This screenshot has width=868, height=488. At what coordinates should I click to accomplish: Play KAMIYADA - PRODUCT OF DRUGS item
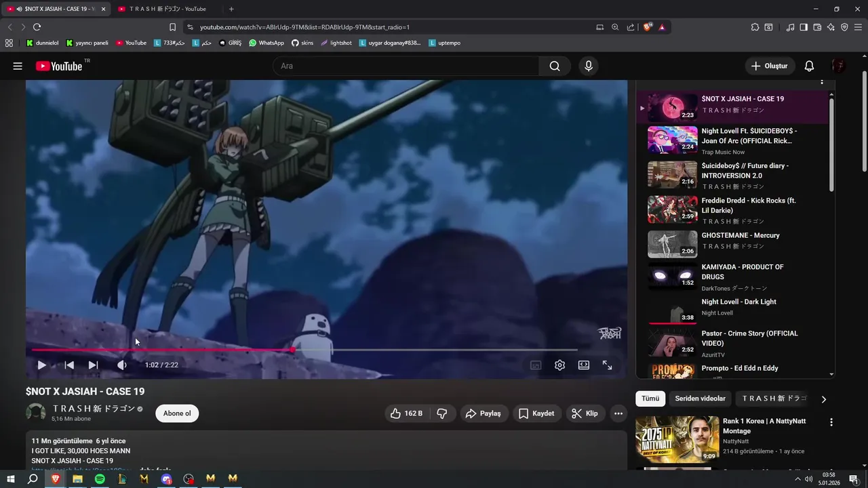(x=732, y=277)
